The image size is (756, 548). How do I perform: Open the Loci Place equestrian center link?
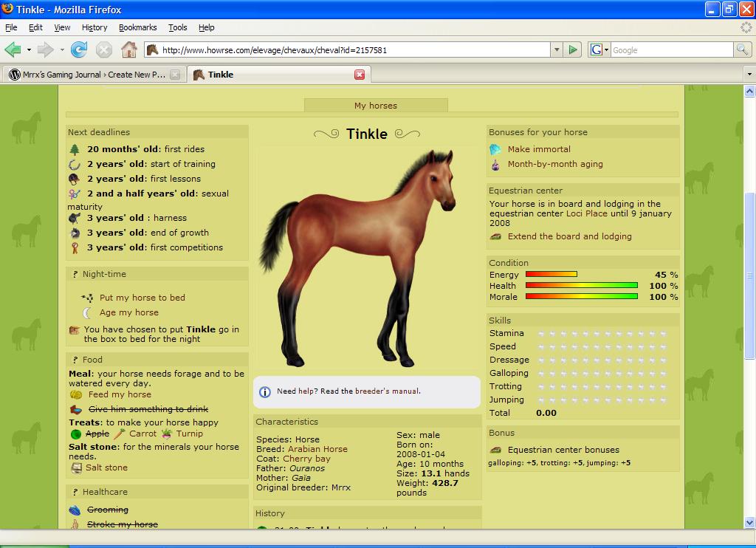coord(586,213)
